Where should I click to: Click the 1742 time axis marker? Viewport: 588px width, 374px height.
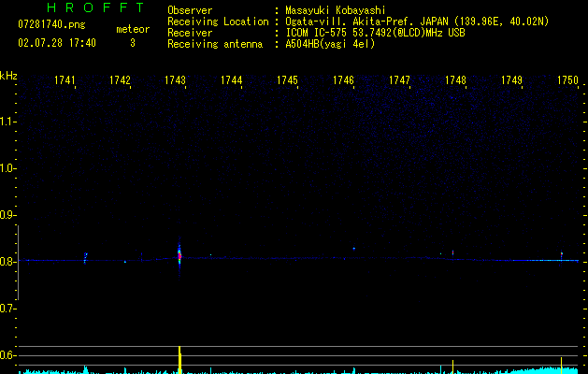coord(120,80)
